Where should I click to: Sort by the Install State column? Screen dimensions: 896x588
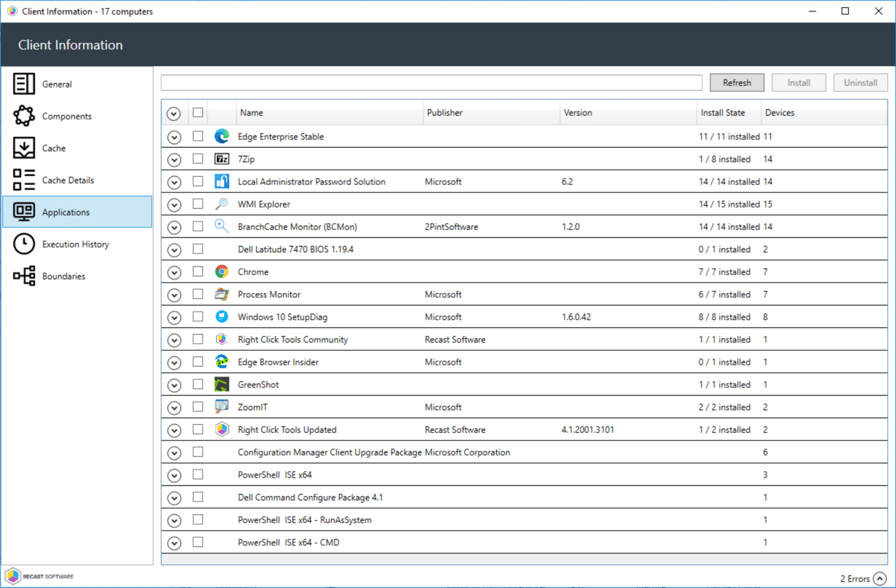[729, 112]
